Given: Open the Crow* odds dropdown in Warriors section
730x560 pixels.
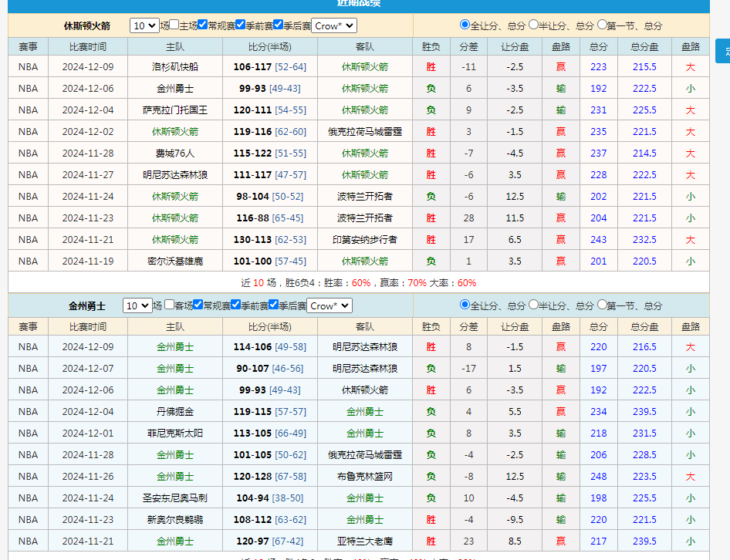Looking at the screenshot, I should tap(330, 305).
